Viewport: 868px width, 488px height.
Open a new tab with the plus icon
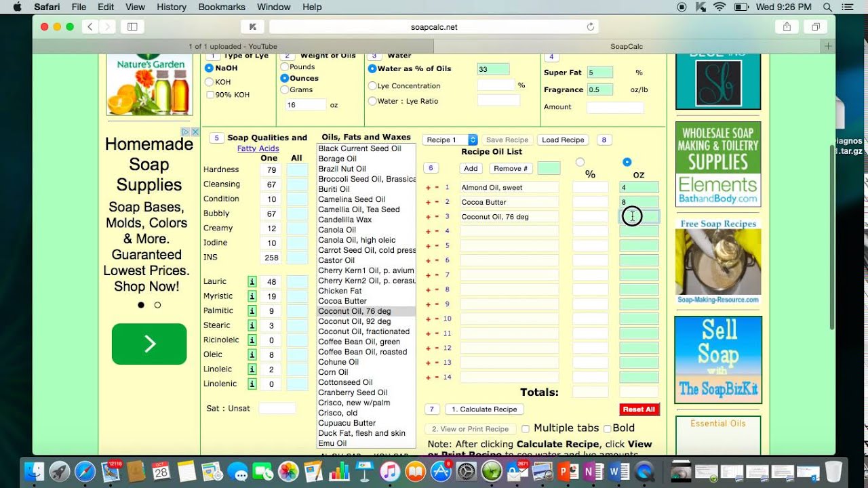pos(827,46)
